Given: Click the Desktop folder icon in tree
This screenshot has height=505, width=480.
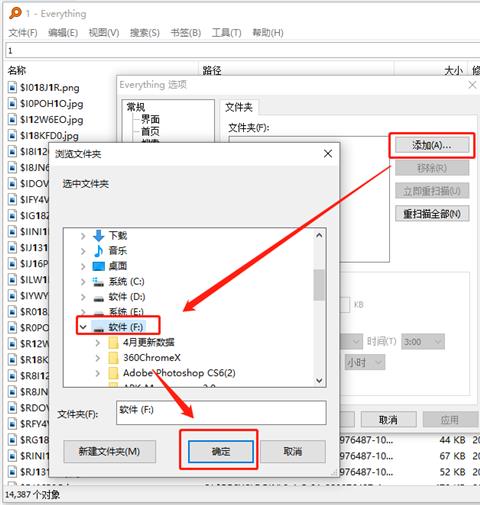Looking at the screenshot, I should (x=99, y=266).
